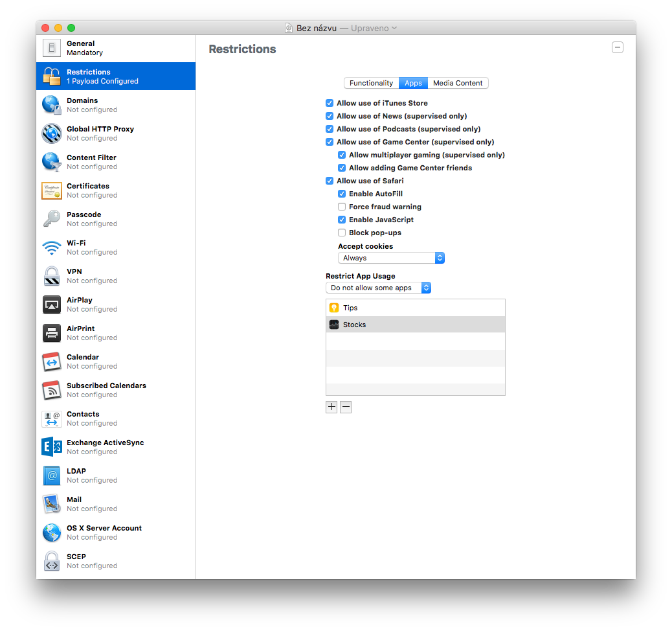Click the Restrictions padlock icon
672x631 pixels.
pyautogui.click(x=51, y=76)
